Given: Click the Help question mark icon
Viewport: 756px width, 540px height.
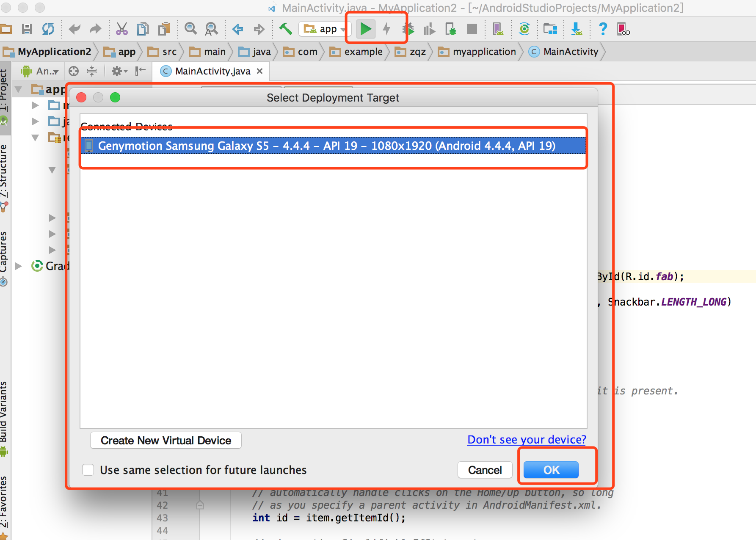Looking at the screenshot, I should 603,29.
